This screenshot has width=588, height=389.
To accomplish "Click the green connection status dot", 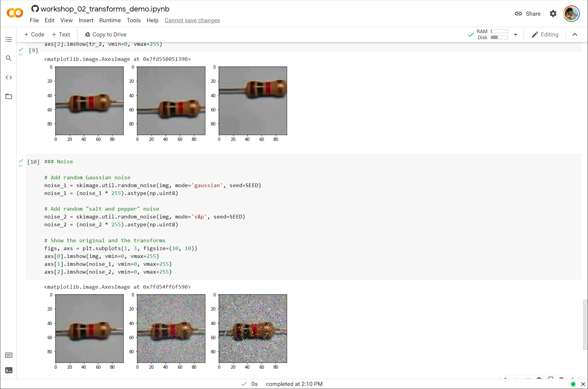I will (x=573, y=384).
